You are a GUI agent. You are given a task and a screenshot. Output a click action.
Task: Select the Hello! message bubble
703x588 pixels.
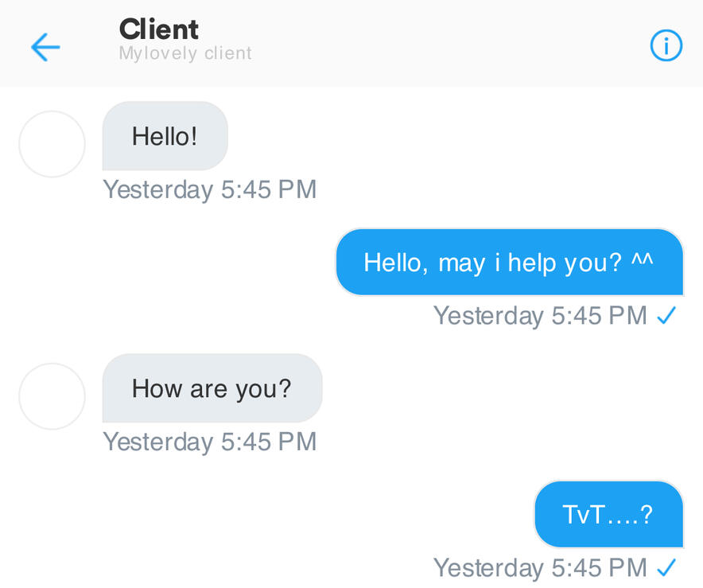tap(165, 136)
